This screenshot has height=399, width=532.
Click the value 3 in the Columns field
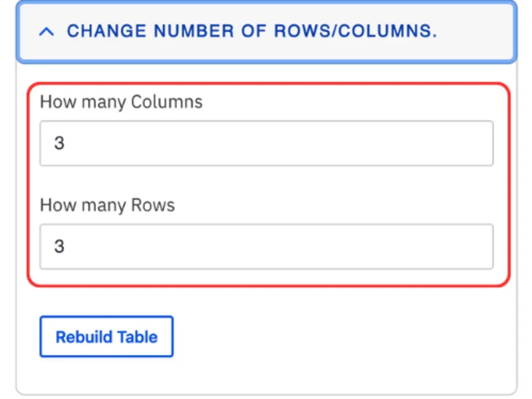point(59,143)
